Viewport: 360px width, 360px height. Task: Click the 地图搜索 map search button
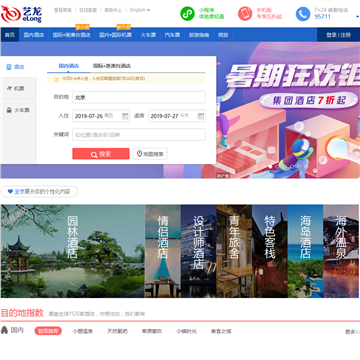[x=150, y=154]
